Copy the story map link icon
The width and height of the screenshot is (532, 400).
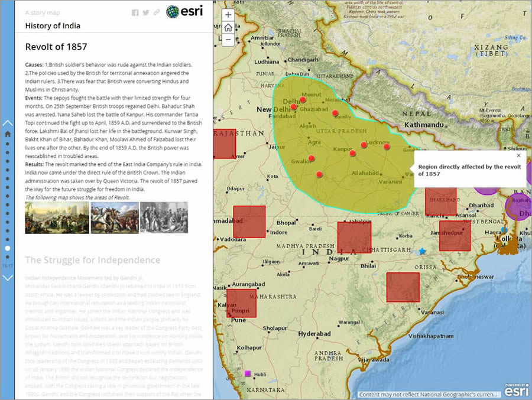pyautogui.click(x=157, y=12)
